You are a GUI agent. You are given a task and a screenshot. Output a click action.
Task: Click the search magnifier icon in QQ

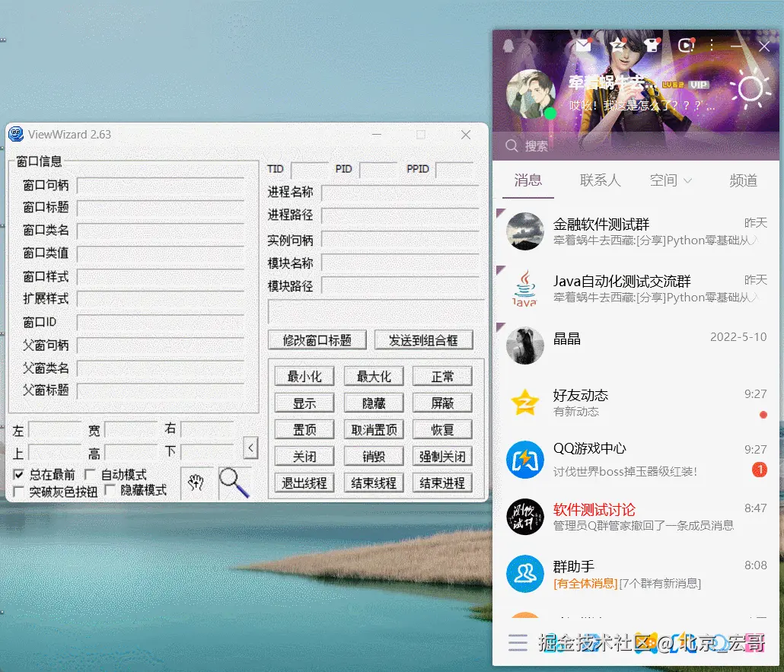coord(512,145)
